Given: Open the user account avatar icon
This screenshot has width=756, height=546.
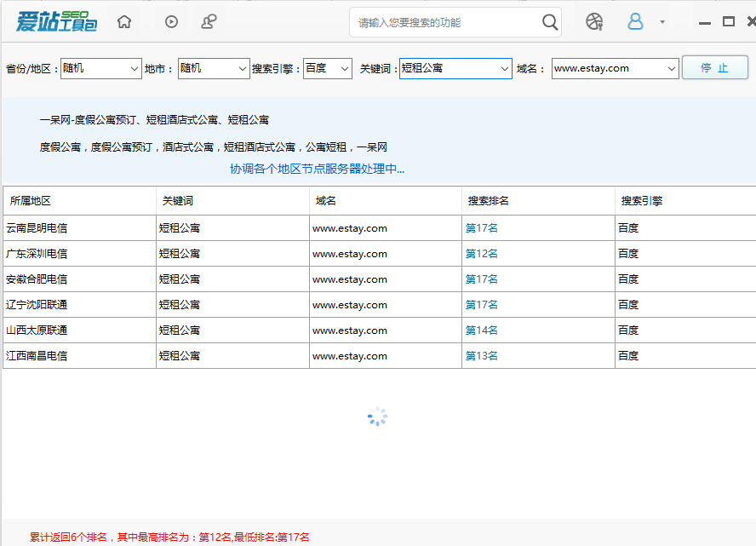Looking at the screenshot, I should [635, 22].
